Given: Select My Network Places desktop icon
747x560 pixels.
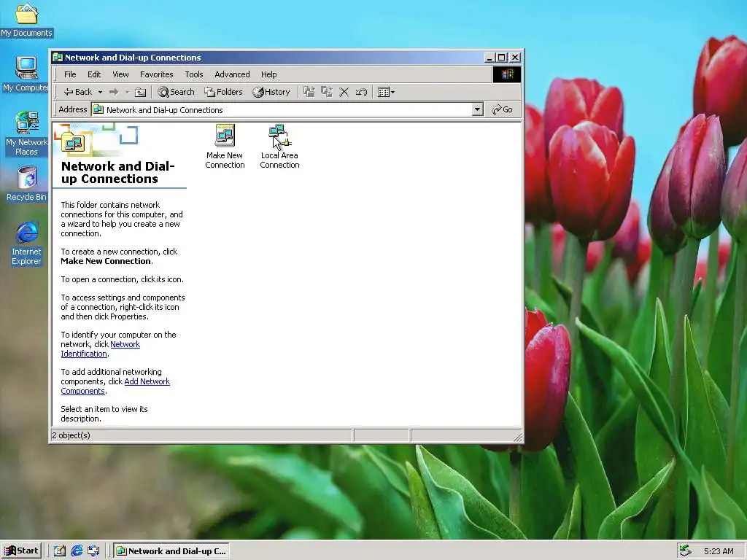Looking at the screenshot, I should pos(27,133).
